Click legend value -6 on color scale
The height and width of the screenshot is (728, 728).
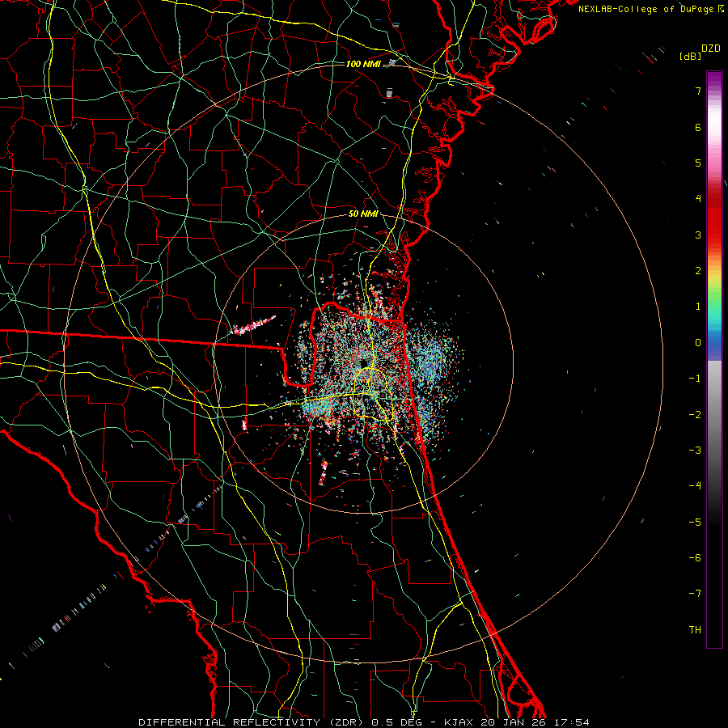pyautogui.click(x=695, y=558)
